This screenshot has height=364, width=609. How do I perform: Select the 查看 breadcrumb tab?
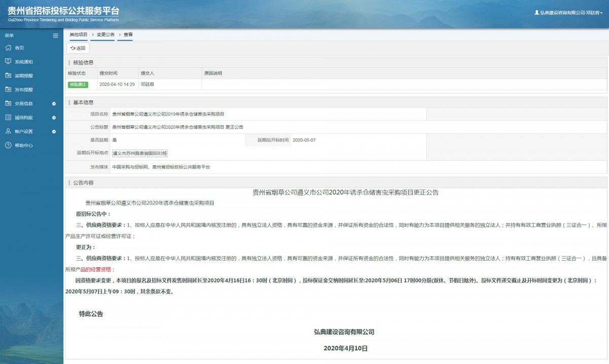tap(128, 34)
